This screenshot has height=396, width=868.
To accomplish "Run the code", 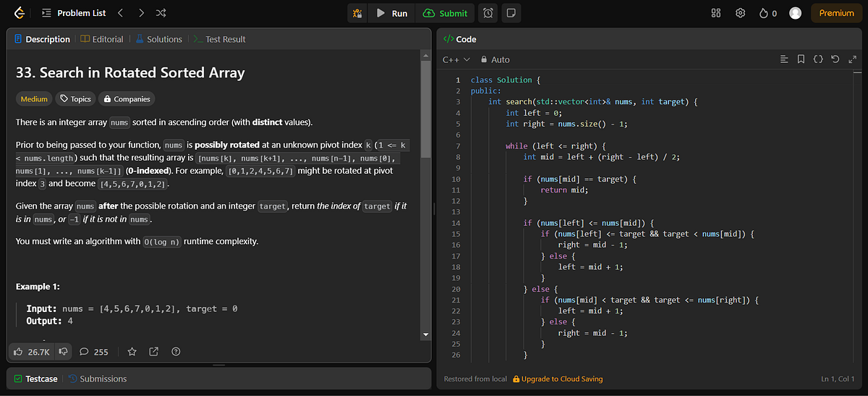I will pos(391,13).
